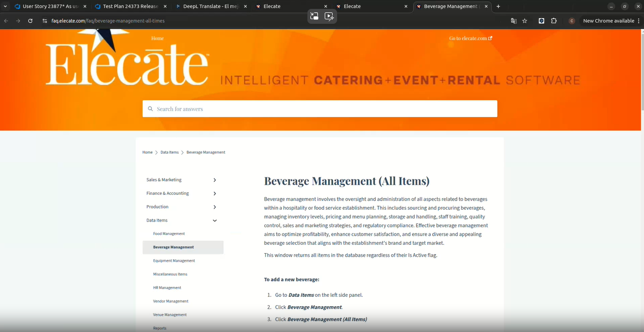Reload the page with the refresh icon
Image resolution: width=644 pixels, height=332 pixels.
point(30,21)
